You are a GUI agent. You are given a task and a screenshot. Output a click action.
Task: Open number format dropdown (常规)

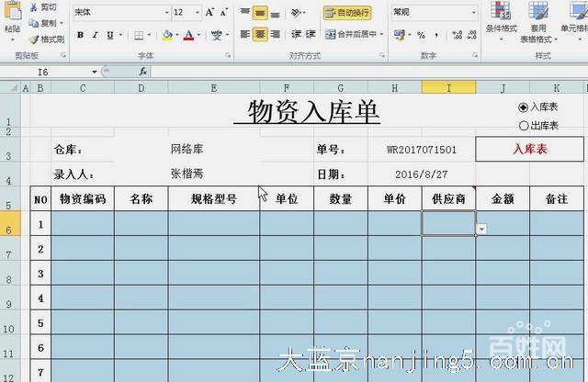(x=474, y=13)
